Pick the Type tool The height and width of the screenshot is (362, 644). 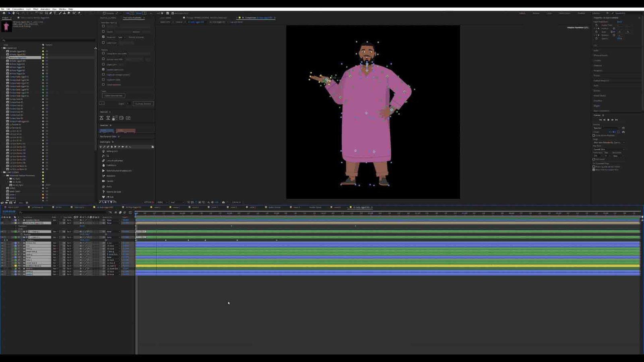(55, 13)
